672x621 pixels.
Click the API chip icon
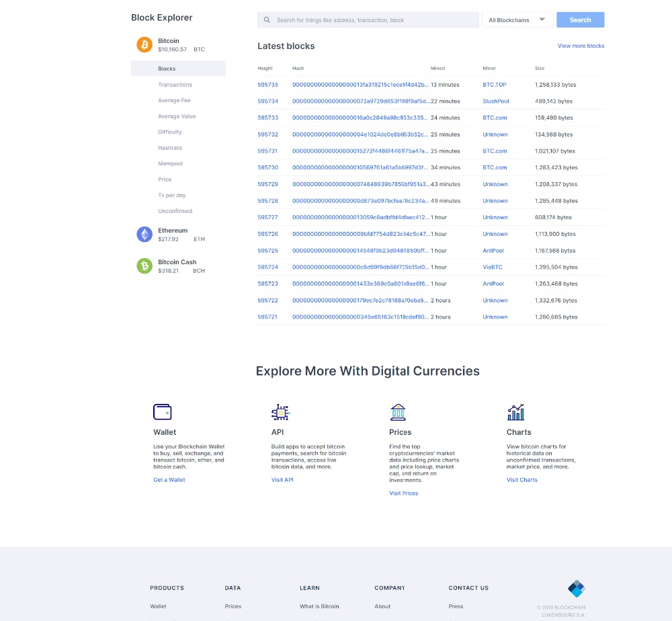click(x=281, y=412)
